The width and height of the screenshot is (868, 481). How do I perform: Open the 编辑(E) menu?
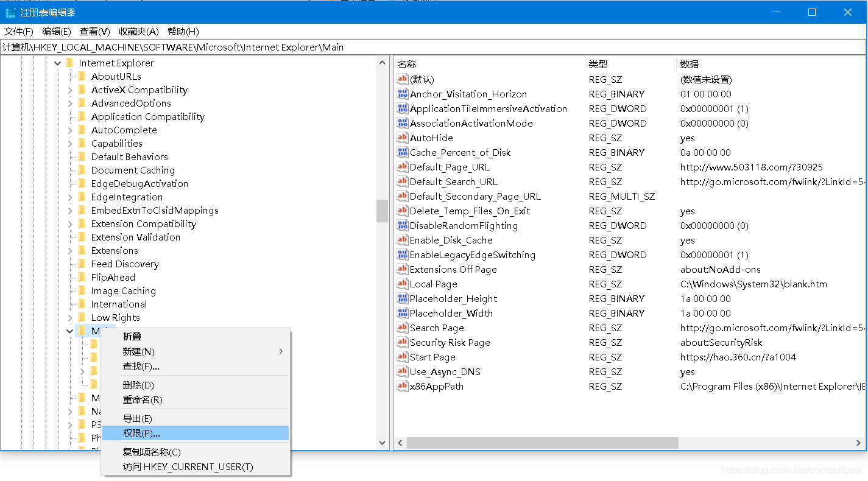coord(57,32)
